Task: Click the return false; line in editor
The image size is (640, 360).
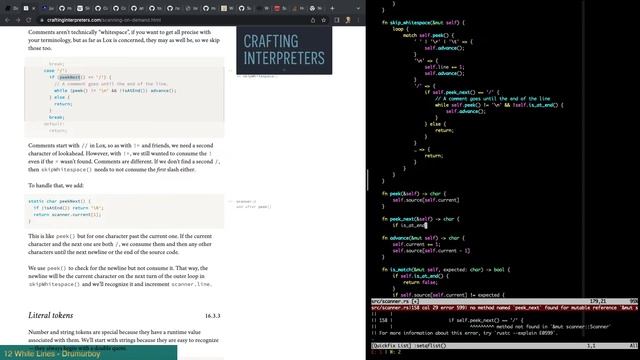Action: pos(420,282)
